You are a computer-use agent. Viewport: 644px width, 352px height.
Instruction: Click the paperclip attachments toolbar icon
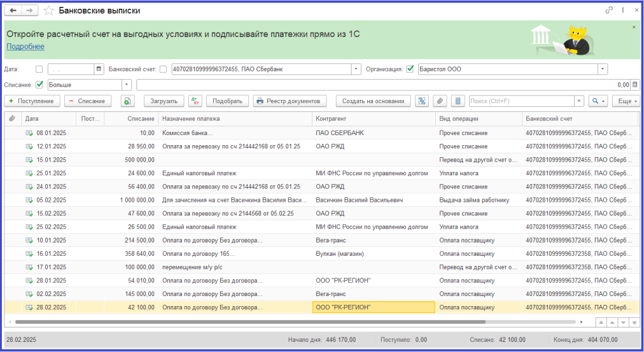tap(440, 101)
